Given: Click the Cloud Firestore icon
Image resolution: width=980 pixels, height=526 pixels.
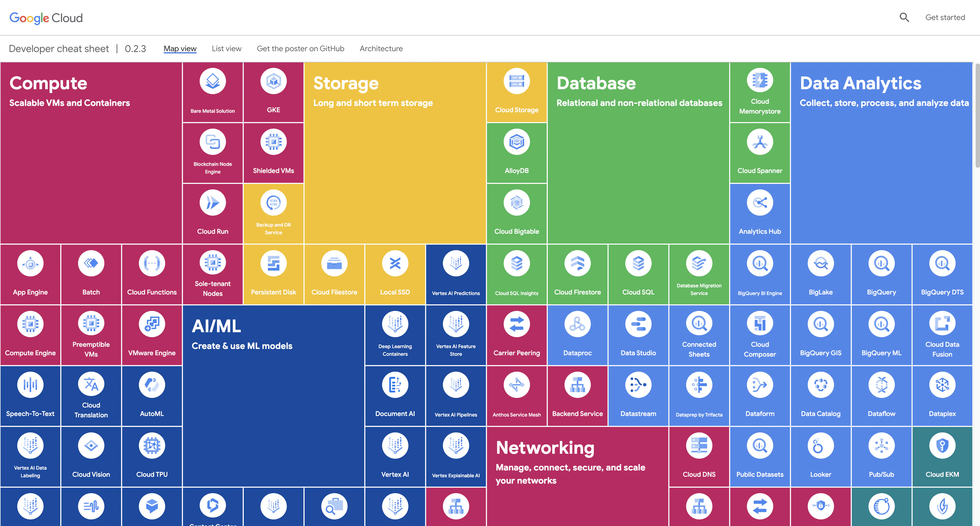Looking at the screenshot, I should [x=577, y=263].
